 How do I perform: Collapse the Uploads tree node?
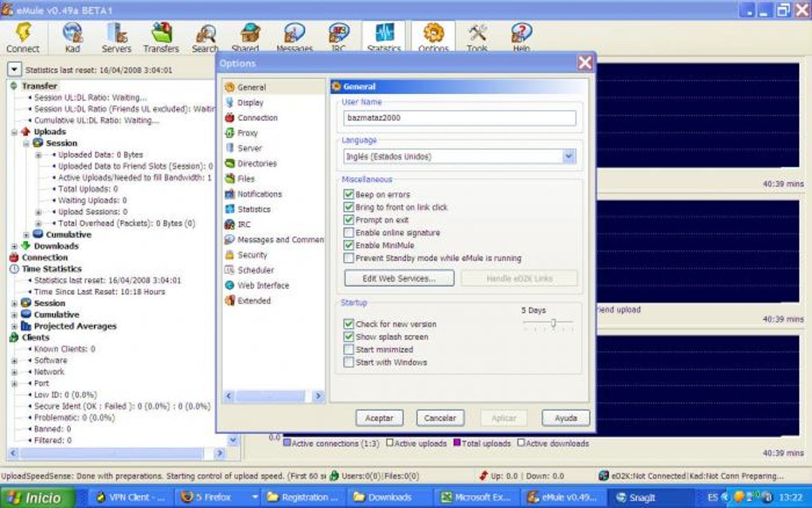[x=14, y=132]
